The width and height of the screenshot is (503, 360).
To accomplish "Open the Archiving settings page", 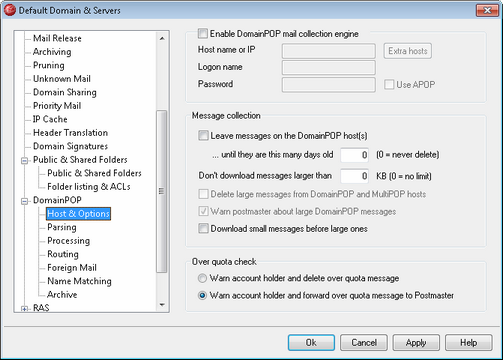I will (x=52, y=52).
